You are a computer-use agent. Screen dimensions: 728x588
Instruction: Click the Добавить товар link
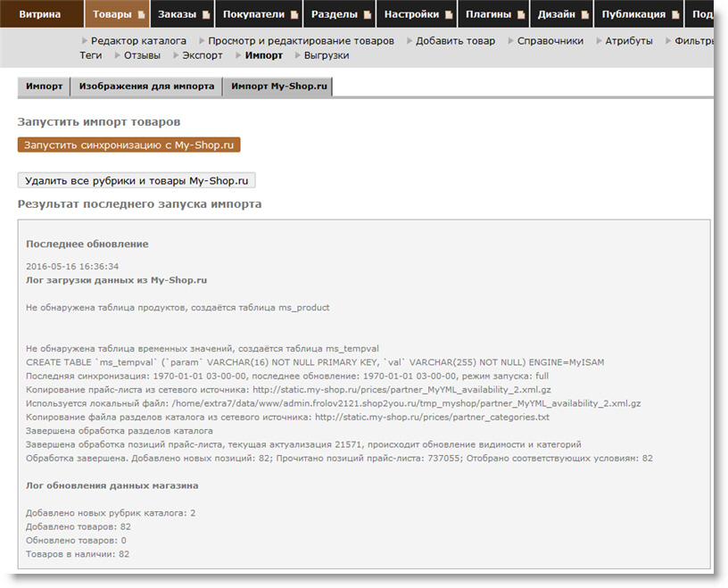456,41
